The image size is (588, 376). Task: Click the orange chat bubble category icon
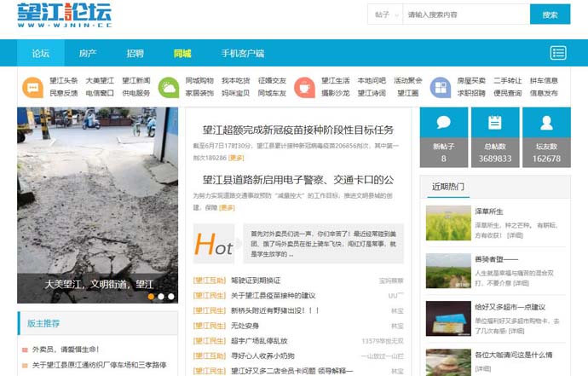pyautogui.click(x=32, y=88)
